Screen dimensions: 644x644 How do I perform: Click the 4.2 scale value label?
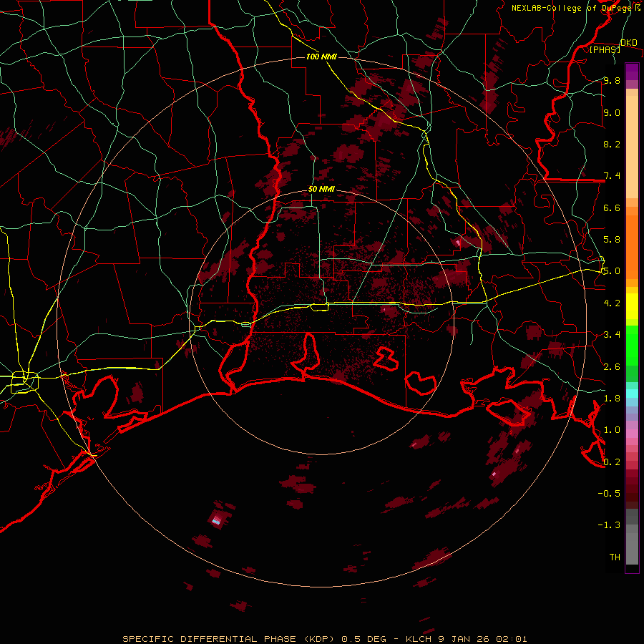[612, 303]
